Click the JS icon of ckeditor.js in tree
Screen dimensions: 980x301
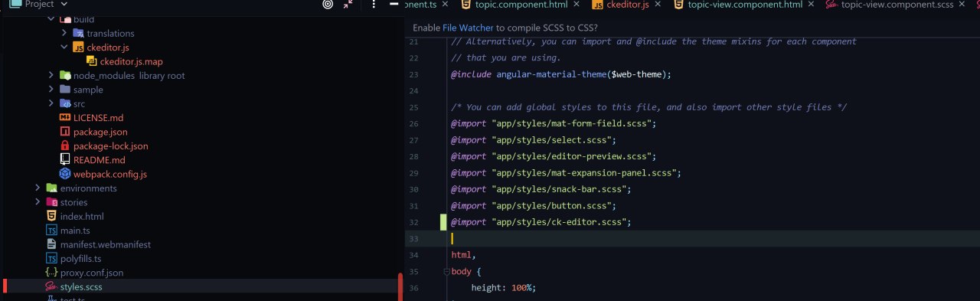coord(78,47)
